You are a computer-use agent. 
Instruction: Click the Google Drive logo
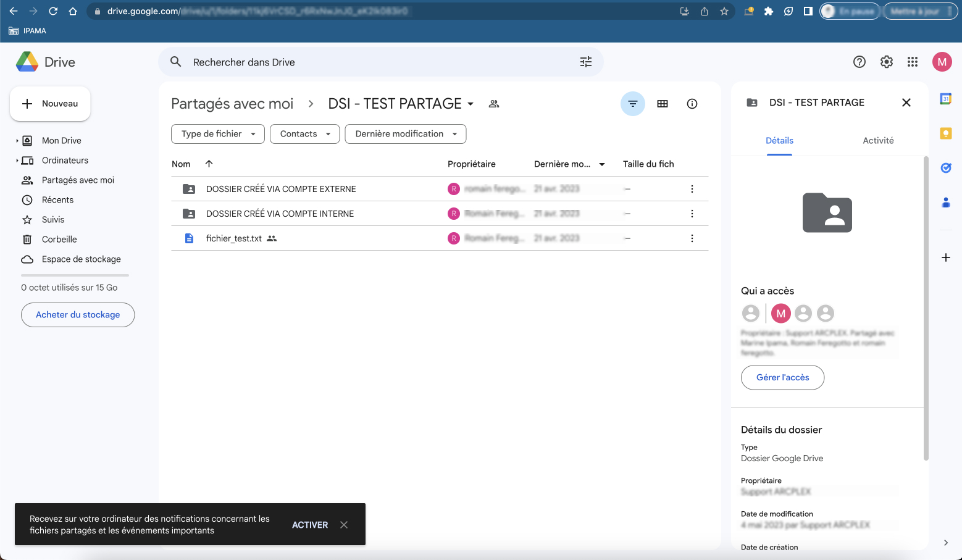click(x=27, y=62)
